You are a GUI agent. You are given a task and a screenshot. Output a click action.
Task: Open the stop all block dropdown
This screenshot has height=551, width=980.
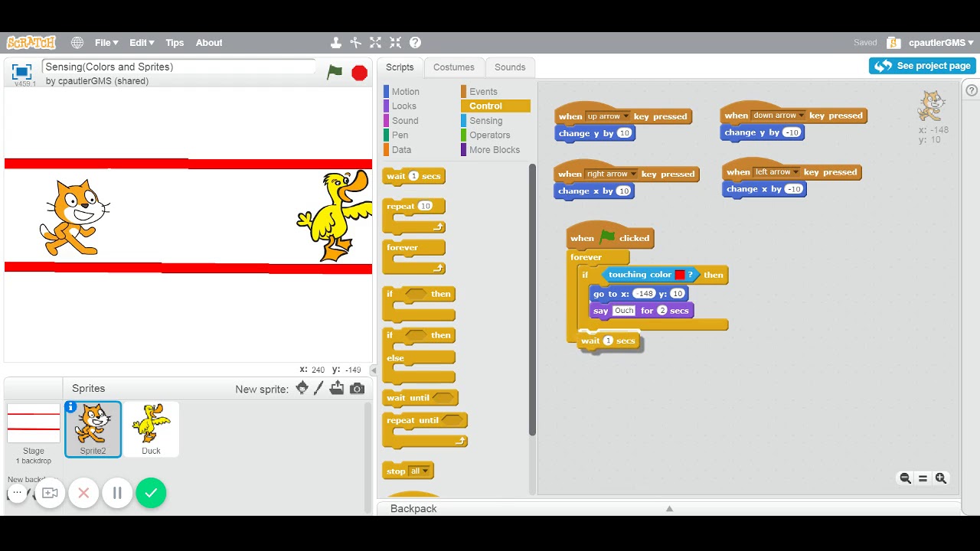pyautogui.click(x=420, y=471)
